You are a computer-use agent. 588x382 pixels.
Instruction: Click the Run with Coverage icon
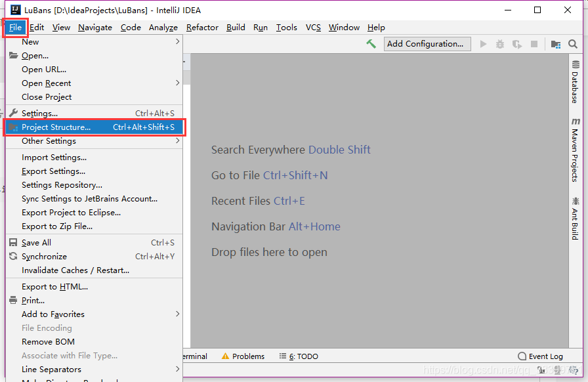pyautogui.click(x=517, y=44)
